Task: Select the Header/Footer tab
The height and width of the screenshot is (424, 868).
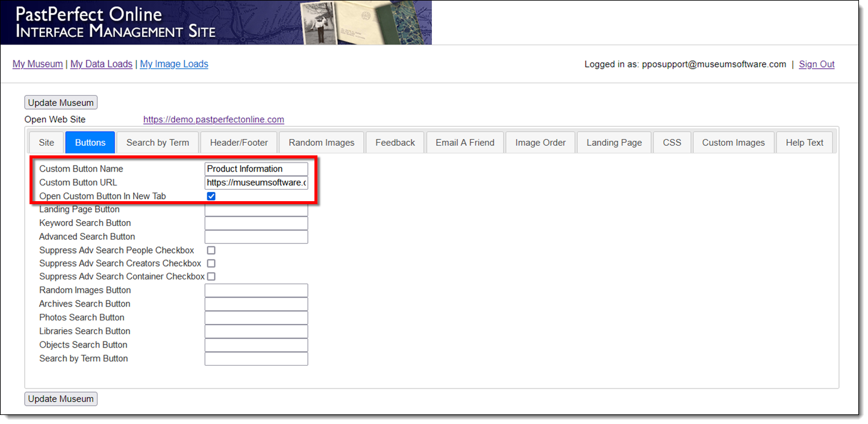Action: click(239, 143)
